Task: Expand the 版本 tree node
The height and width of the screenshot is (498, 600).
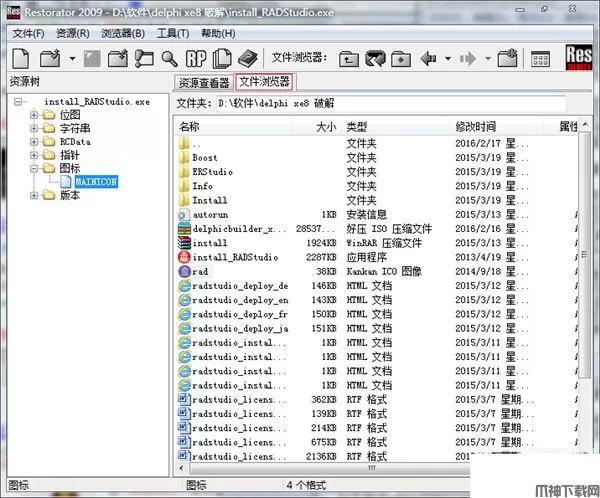Action: pos(35,196)
